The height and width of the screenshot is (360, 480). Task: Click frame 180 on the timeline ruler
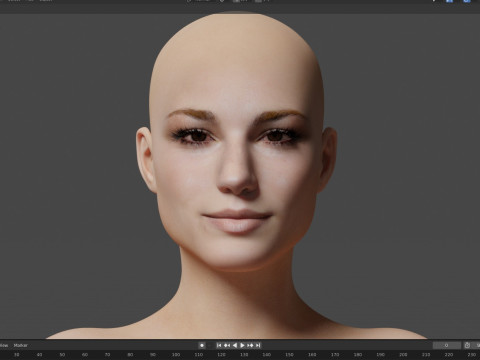357,355
